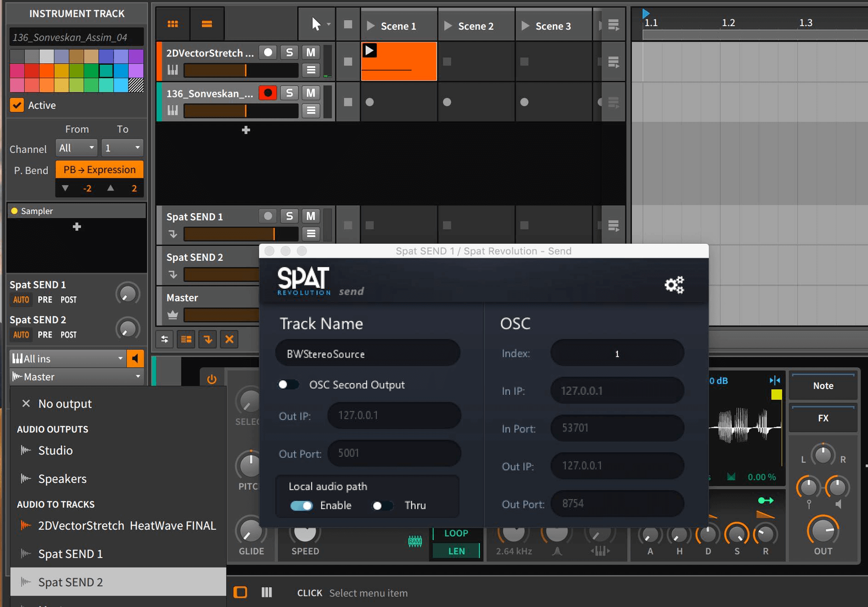Select Spat SEND 1 from output menu
The width and height of the screenshot is (868, 607).
[x=70, y=554]
